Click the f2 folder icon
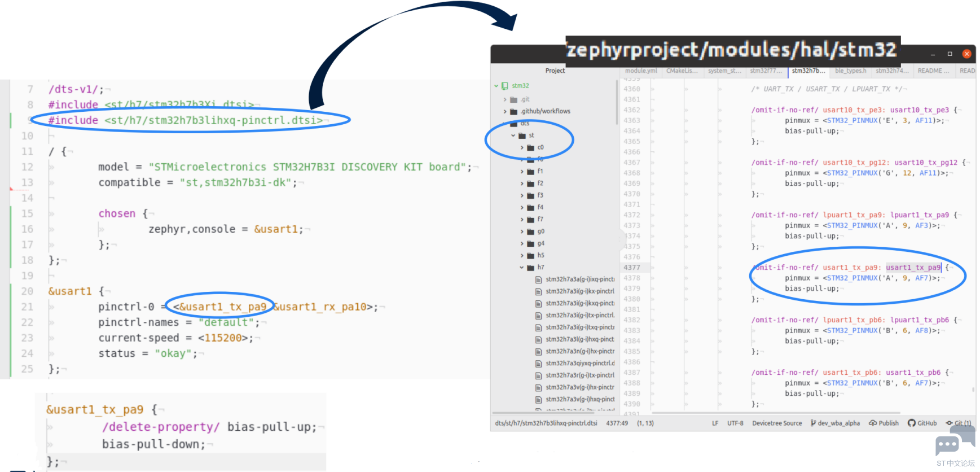The height and width of the screenshot is (472, 980). coord(530,183)
